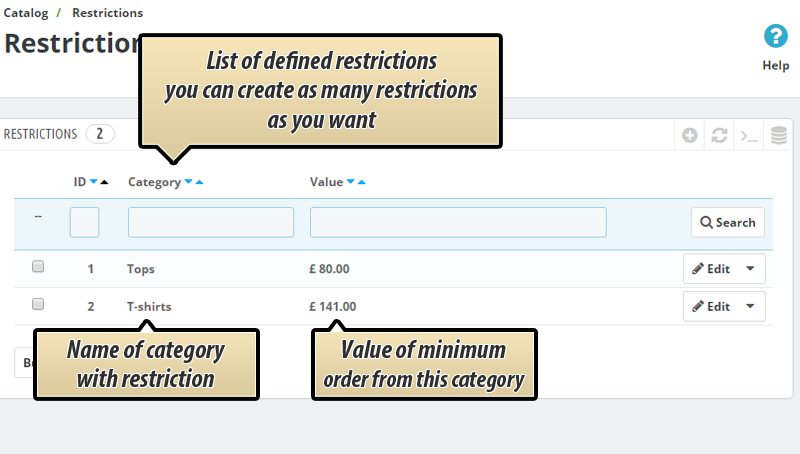This screenshot has width=800, height=454.
Task: Focus the Category filter input field
Action: (x=210, y=222)
